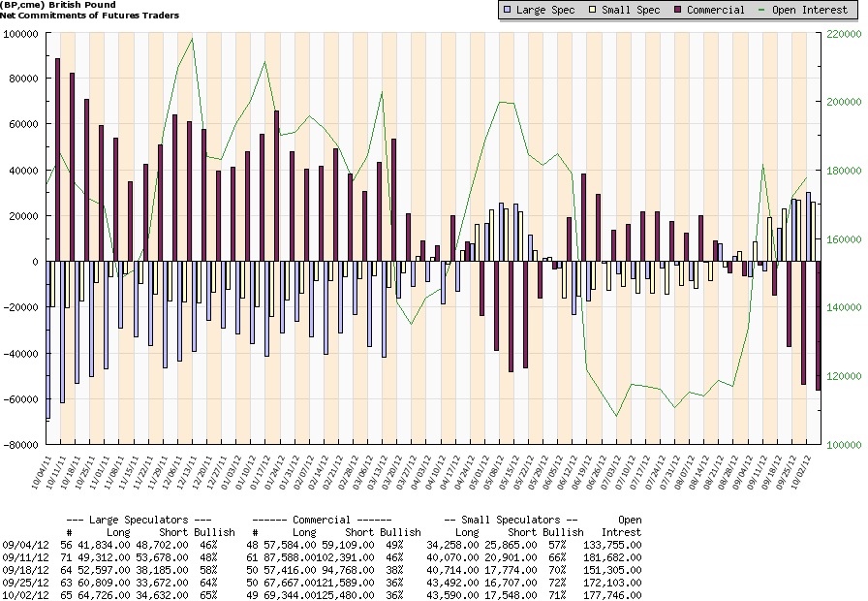This screenshot has width=868, height=601.
Task: Click the -40000 axis label
Action: (21, 354)
